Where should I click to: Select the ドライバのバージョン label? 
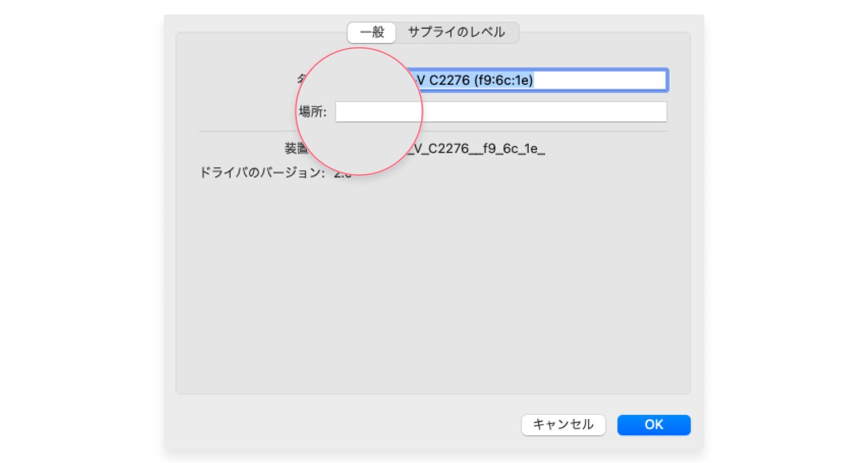pyautogui.click(x=262, y=172)
